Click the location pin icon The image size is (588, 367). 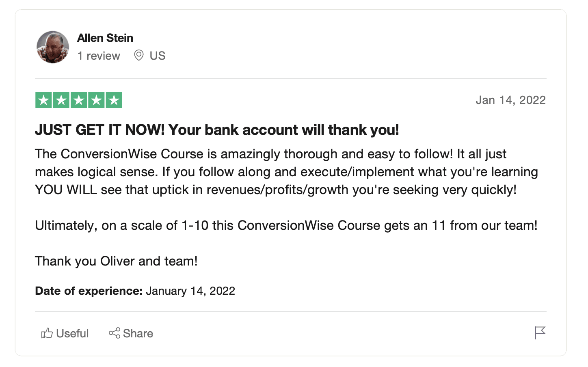(x=139, y=56)
